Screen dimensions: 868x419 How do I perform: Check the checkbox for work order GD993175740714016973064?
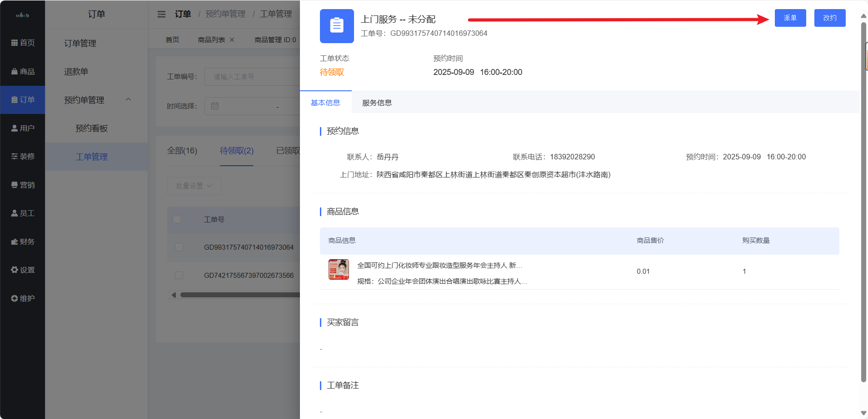click(x=179, y=247)
